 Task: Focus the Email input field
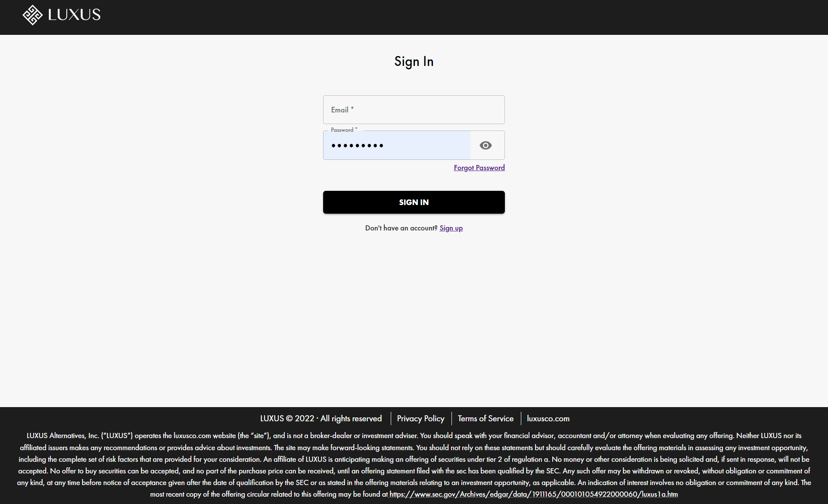414,110
